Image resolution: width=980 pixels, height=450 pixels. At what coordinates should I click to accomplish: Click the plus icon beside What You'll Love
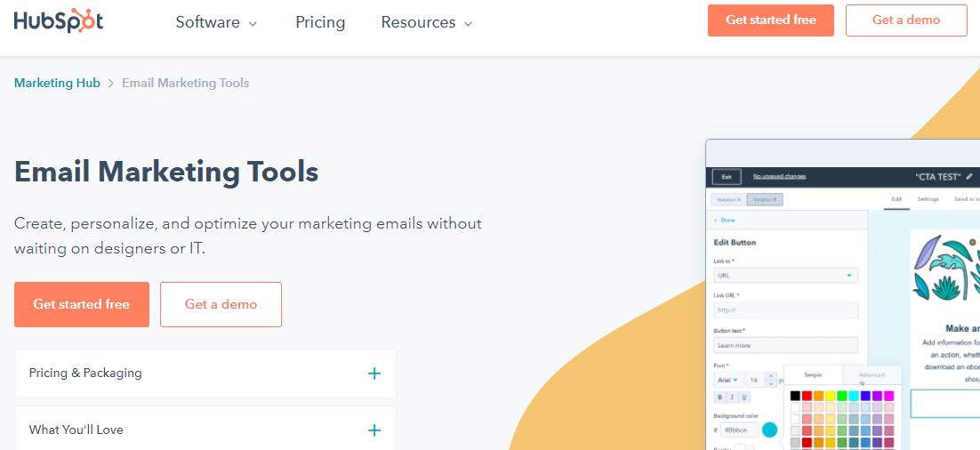(374, 430)
